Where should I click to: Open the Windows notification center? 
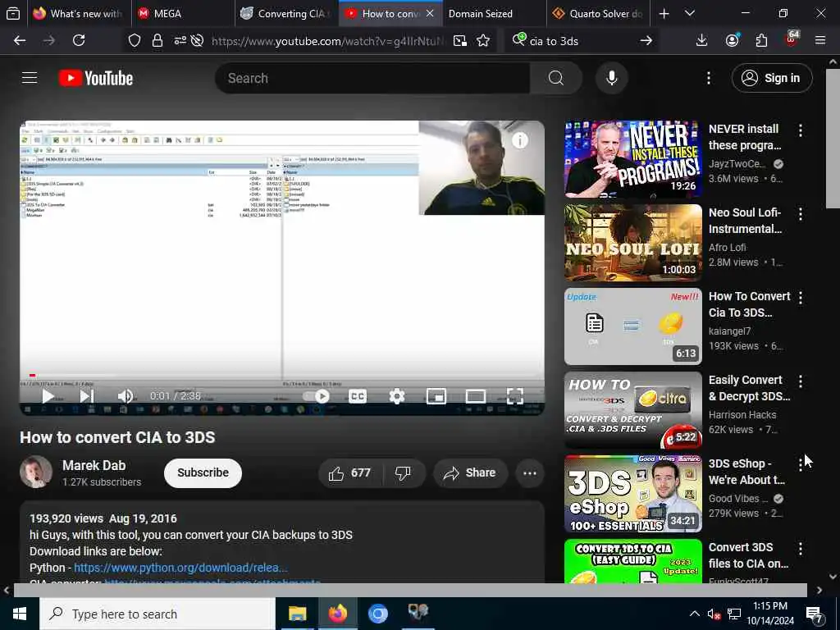point(815,614)
